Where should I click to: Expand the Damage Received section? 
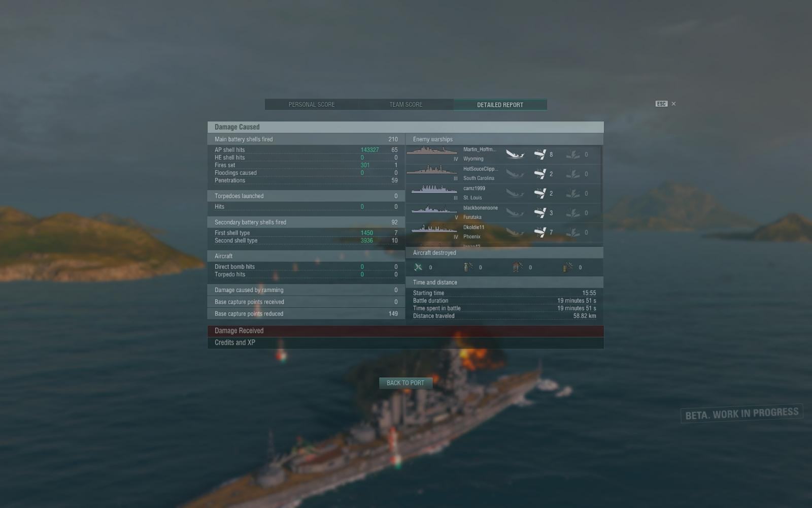pos(405,331)
